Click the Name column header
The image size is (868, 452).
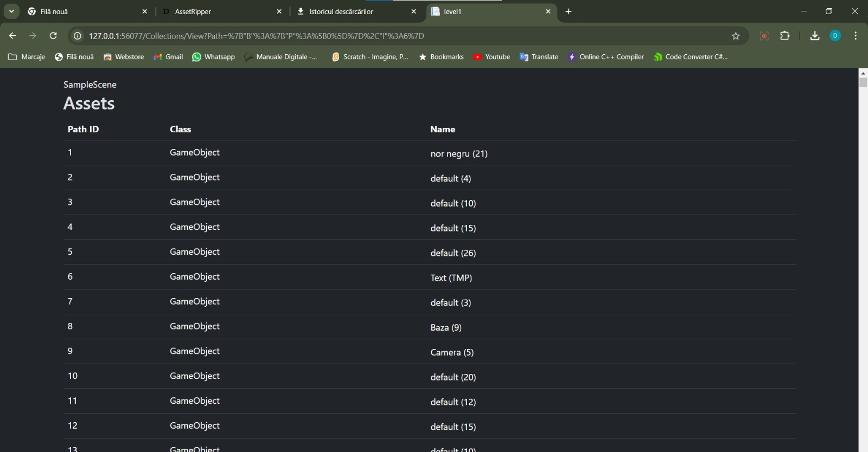pos(443,129)
